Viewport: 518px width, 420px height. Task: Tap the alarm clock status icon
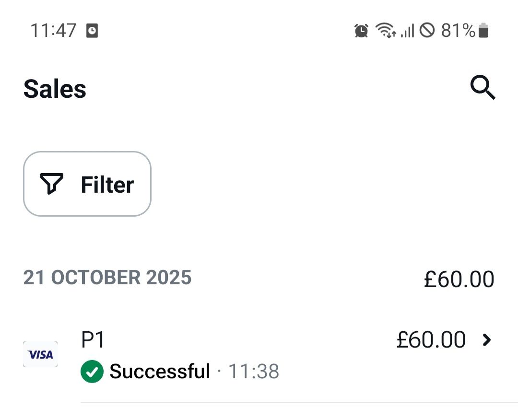coord(362,31)
